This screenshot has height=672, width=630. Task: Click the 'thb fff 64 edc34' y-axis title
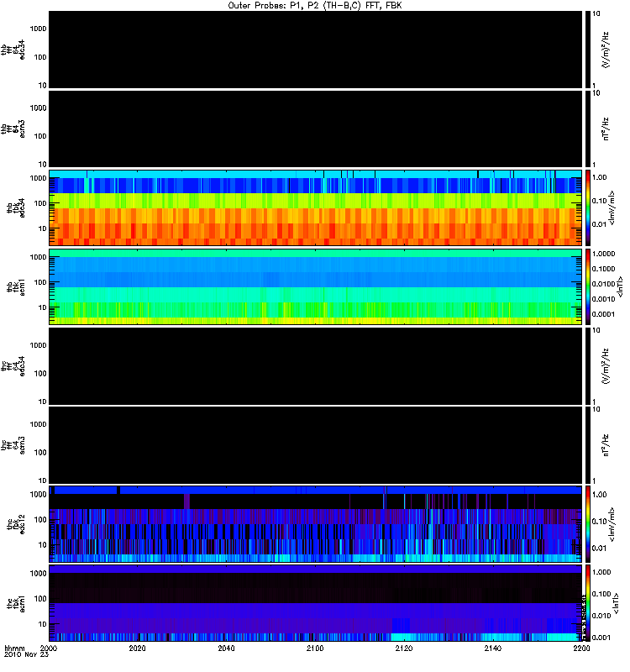(x=13, y=50)
